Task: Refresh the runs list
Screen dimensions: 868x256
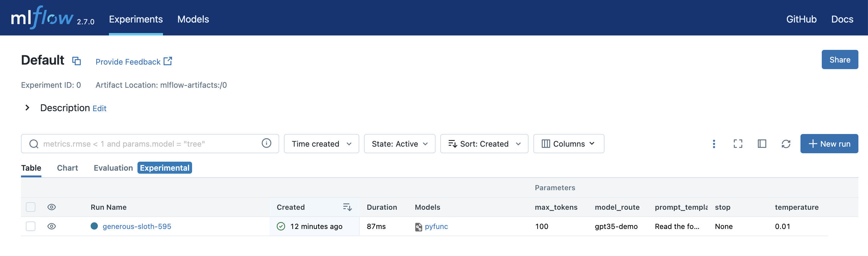Action: (785, 144)
